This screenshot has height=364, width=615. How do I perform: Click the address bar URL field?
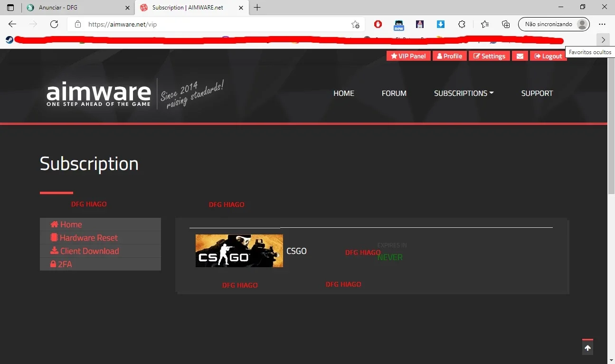click(216, 24)
